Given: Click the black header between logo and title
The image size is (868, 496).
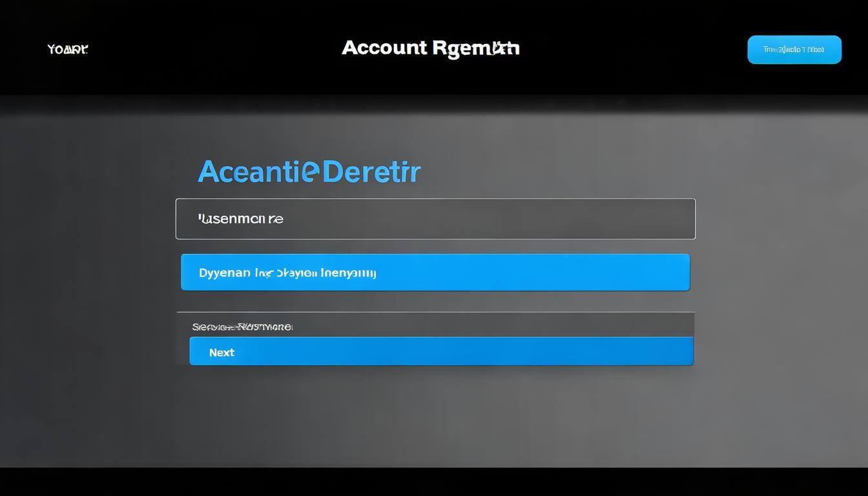Looking at the screenshot, I should [x=213, y=49].
